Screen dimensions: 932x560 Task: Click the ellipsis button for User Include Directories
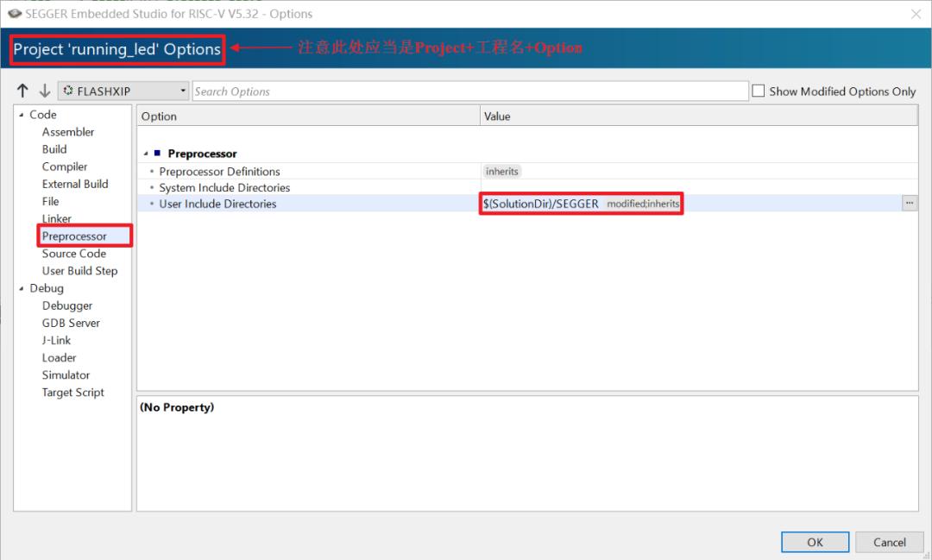pos(909,204)
